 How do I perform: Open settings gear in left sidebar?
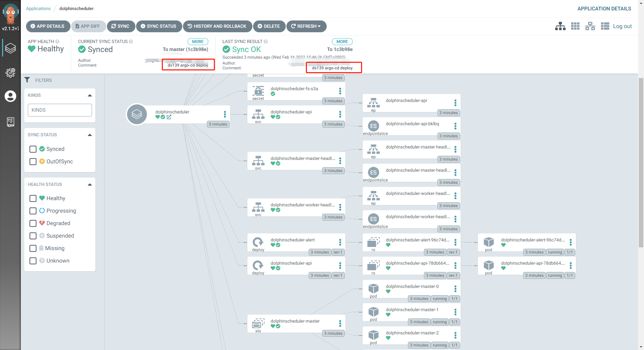coord(10,72)
